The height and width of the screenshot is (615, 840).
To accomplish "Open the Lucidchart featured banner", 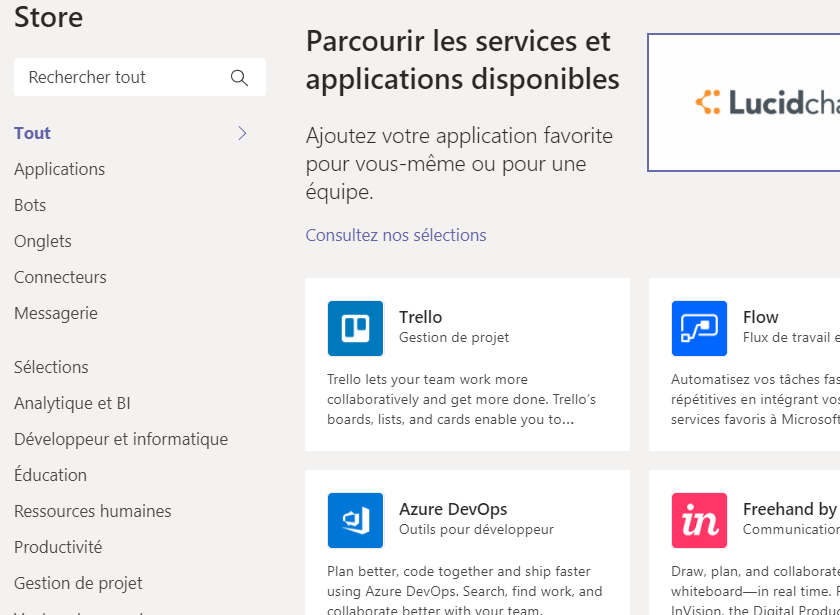I will [x=744, y=102].
